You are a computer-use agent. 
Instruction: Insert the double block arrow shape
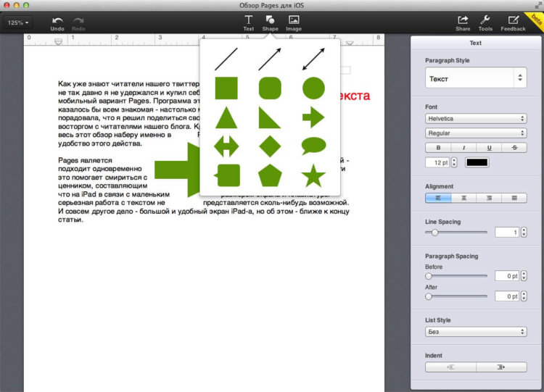pos(226,146)
